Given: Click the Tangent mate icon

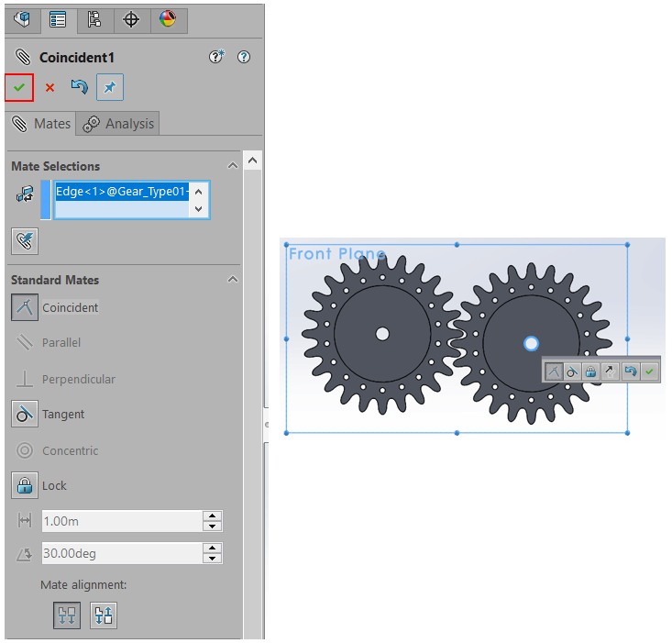Looking at the screenshot, I should [25, 414].
